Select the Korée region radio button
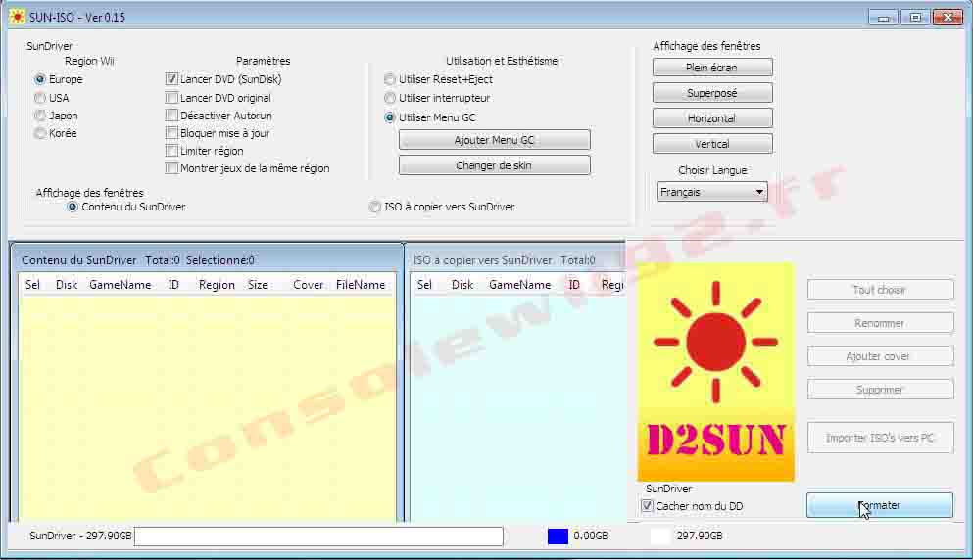The height and width of the screenshot is (560, 973). click(40, 133)
